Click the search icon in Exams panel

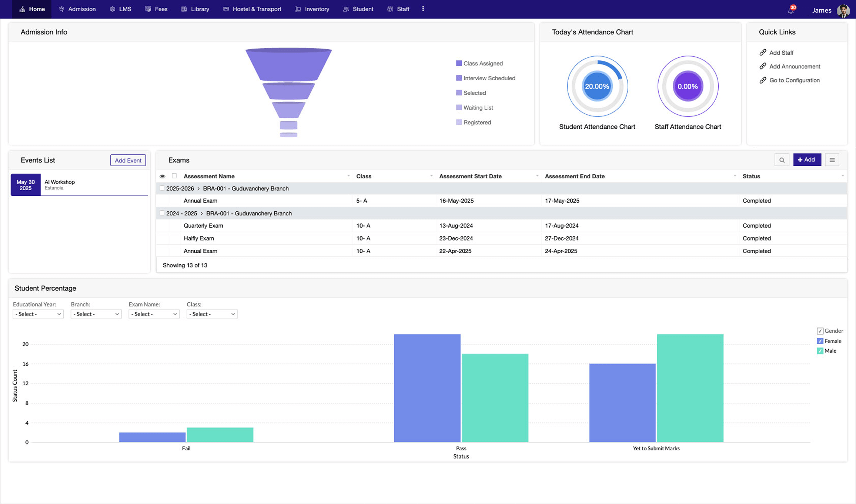(782, 159)
